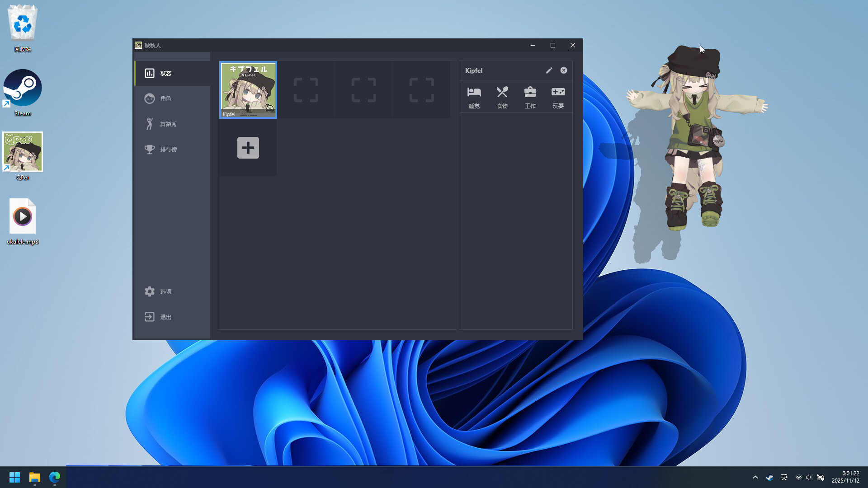Viewport: 868px width, 488px height.
Task: Switch to the 角色 character tab
Action: pyautogui.click(x=165, y=98)
